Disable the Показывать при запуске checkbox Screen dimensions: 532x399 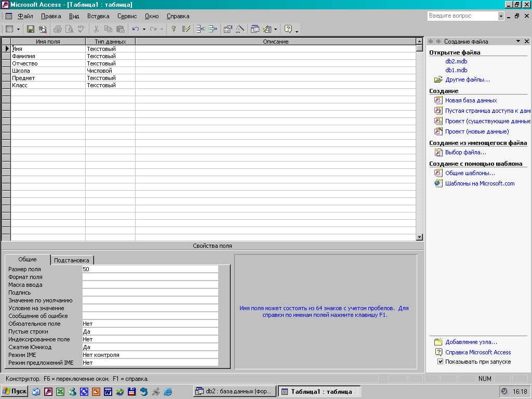(x=440, y=362)
